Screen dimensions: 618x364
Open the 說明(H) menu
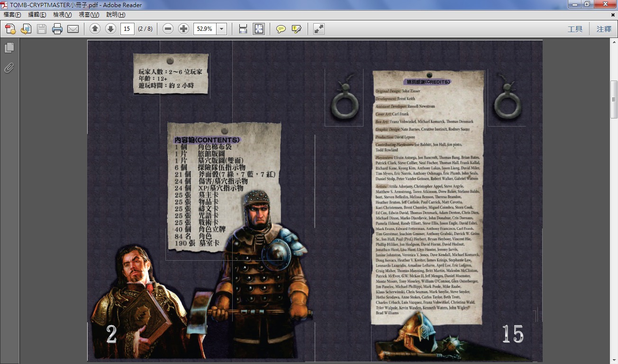(x=116, y=15)
